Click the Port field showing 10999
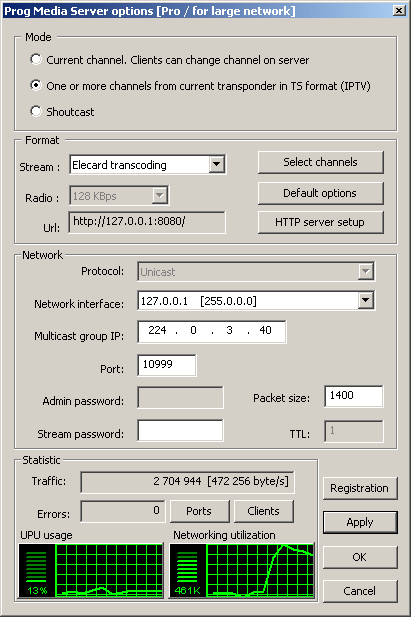Image resolution: width=411 pixels, height=617 pixels. [x=167, y=365]
